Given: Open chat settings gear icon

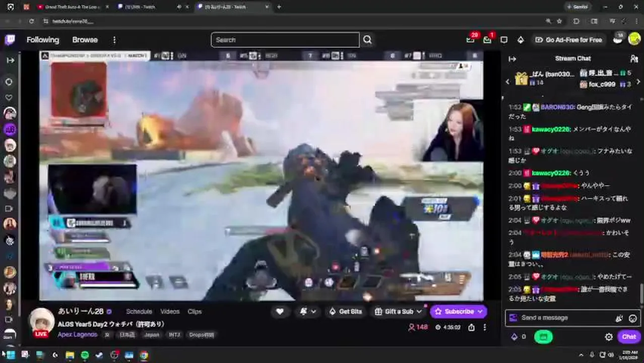Looking at the screenshot, I should tap(609, 337).
